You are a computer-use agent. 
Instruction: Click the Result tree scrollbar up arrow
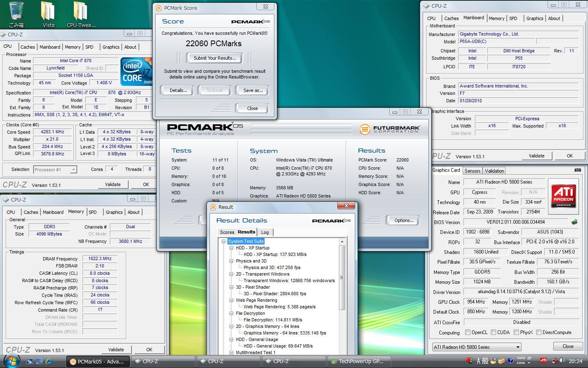[342, 242]
